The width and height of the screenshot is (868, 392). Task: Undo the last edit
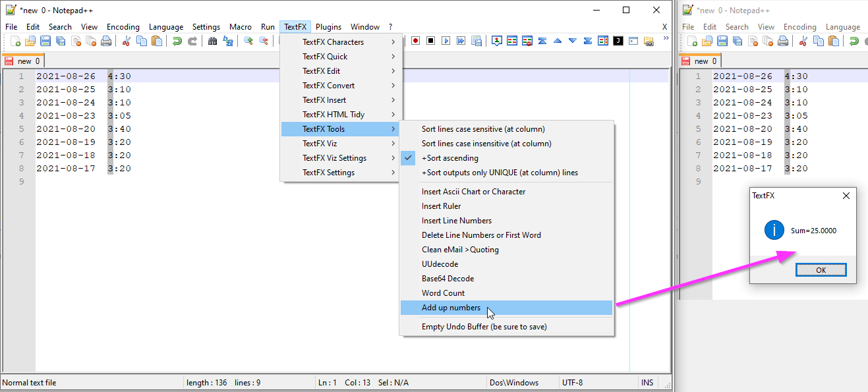point(178,41)
